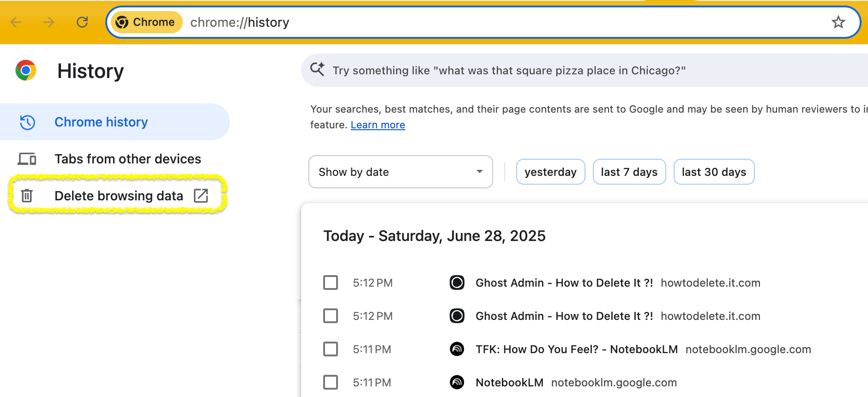This screenshot has height=397, width=868.
Task: Check the second 5:12 PM Ghost Admin entry
Action: 331,316
